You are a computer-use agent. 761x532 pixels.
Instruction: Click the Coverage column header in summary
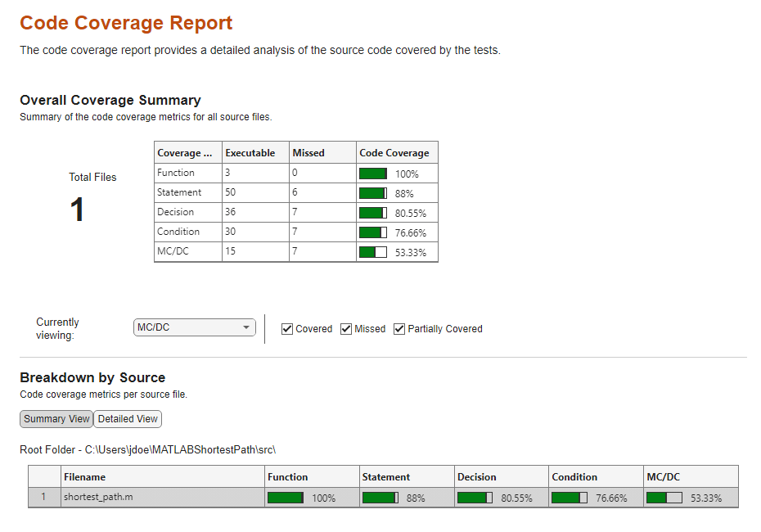(188, 153)
